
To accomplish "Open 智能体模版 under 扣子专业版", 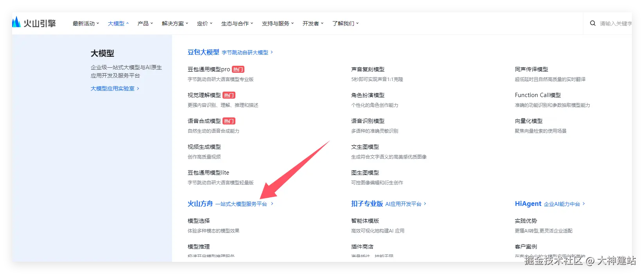I will (365, 221).
